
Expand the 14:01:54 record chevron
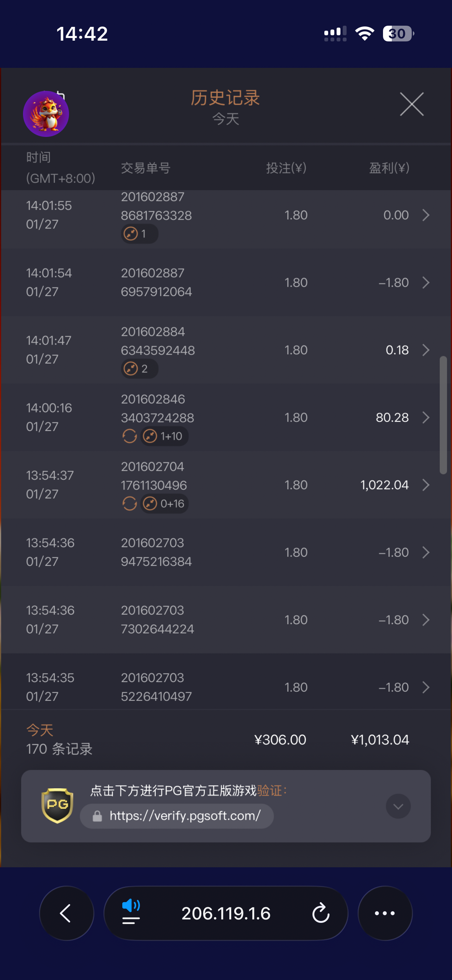click(x=426, y=283)
